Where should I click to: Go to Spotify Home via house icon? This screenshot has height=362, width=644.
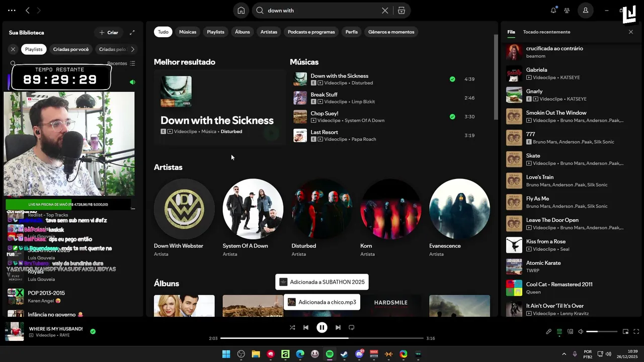[x=241, y=11]
